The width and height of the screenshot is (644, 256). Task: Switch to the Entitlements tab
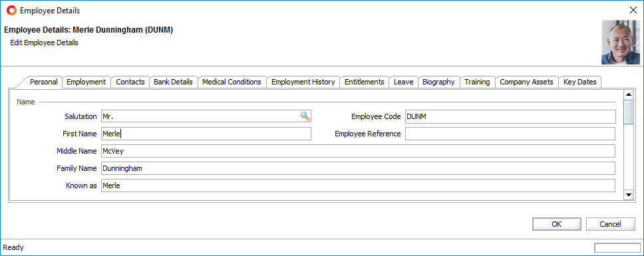click(365, 82)
